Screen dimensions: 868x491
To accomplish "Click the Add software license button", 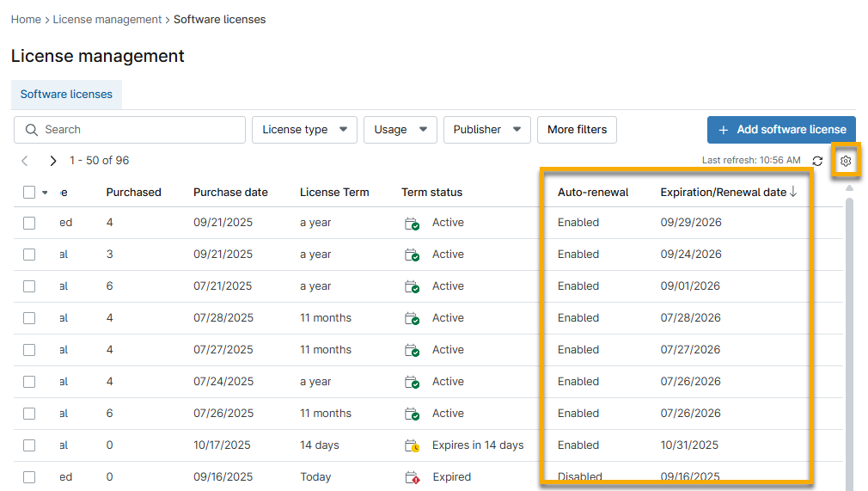I will point(781,130).
